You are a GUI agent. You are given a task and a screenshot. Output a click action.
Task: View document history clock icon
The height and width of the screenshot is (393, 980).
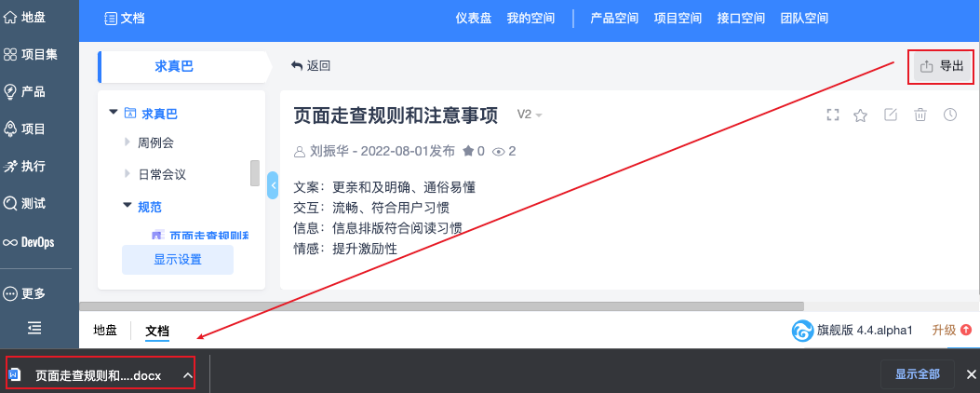click(x=950, y=115)
